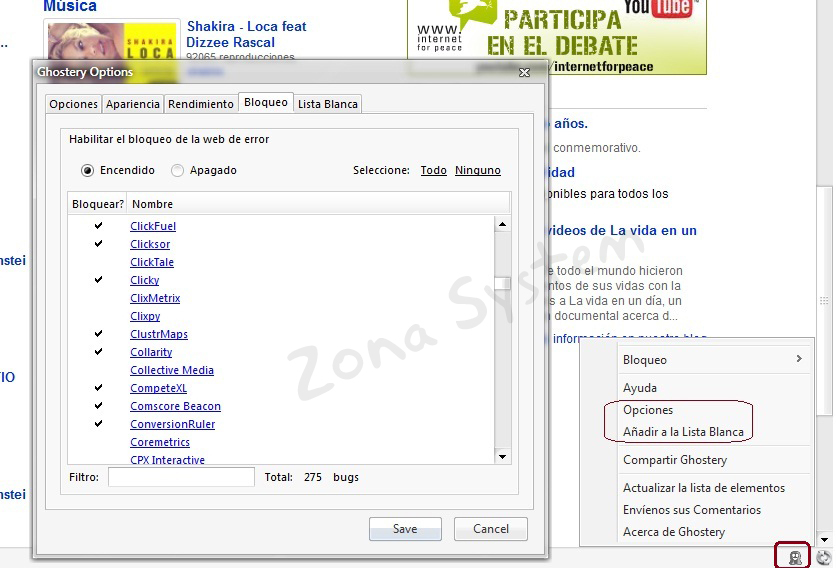This screenshot has height=568, width=836.
Task: Open the Comscore Beacon link
Action: tap(175, 406)
